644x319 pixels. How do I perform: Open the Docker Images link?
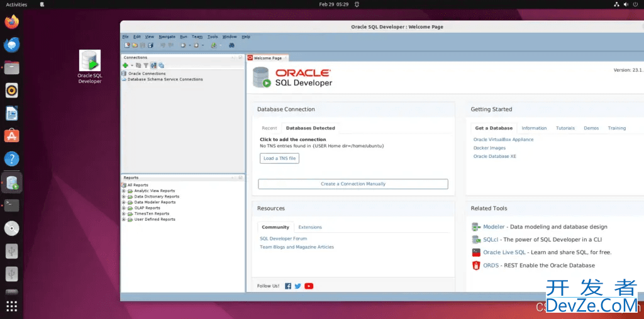(489, 148)
